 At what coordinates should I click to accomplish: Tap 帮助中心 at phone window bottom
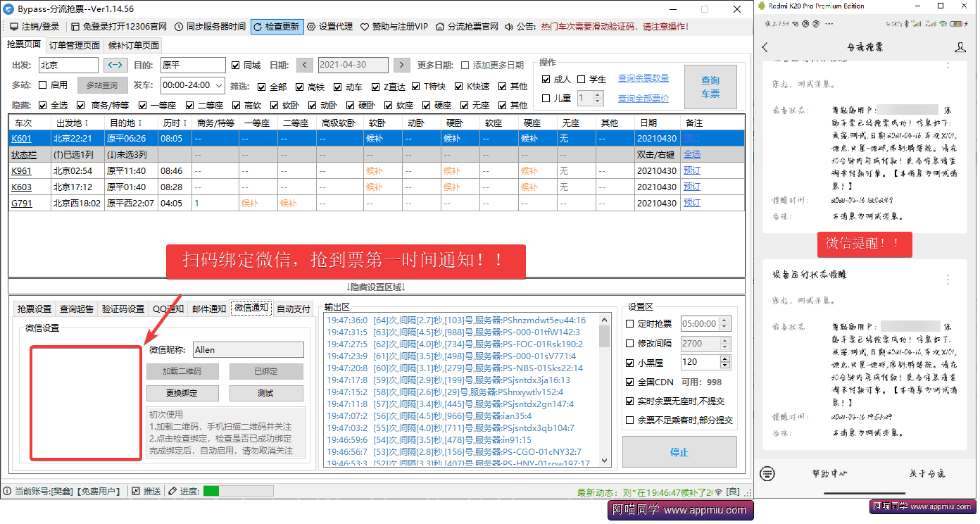point(829,473)
